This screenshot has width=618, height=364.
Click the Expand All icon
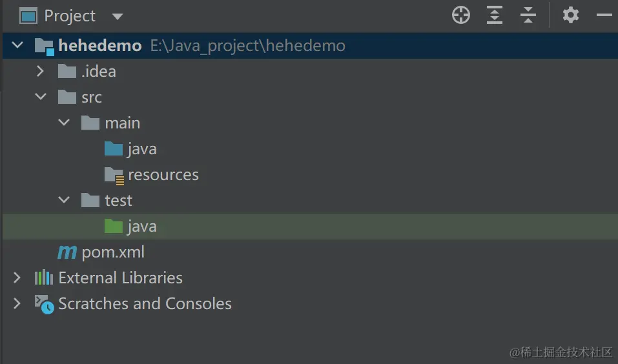pyautogui.click(x=495, y=15)
